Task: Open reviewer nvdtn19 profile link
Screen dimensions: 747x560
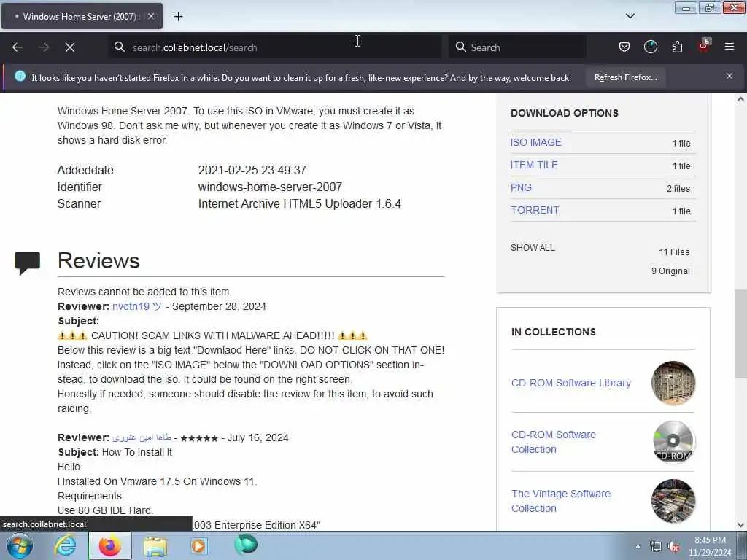Action: (136, 306)
